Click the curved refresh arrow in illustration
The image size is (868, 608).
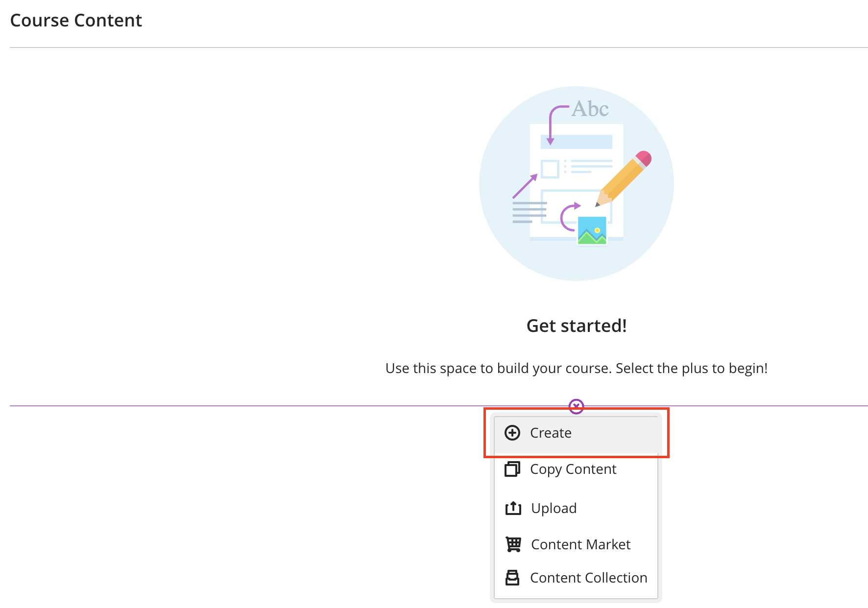point(569,216)
